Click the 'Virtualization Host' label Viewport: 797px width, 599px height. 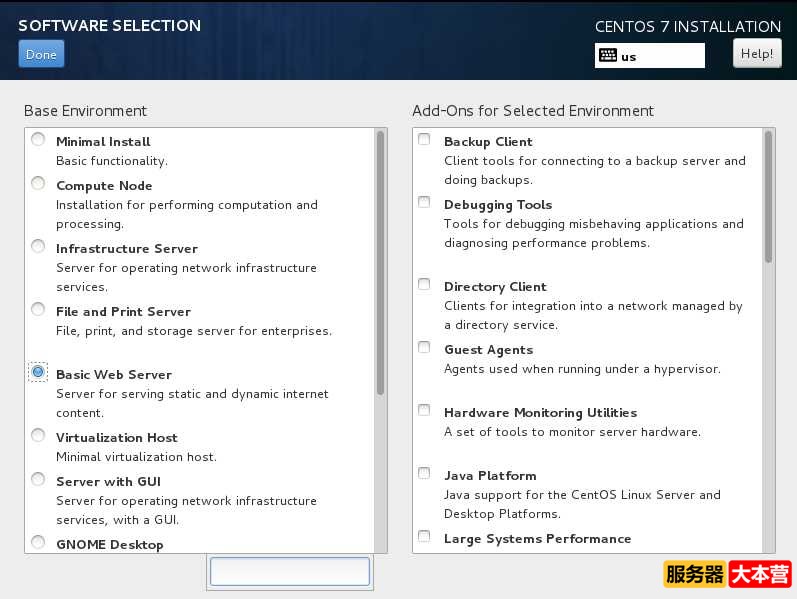(117, 438)
